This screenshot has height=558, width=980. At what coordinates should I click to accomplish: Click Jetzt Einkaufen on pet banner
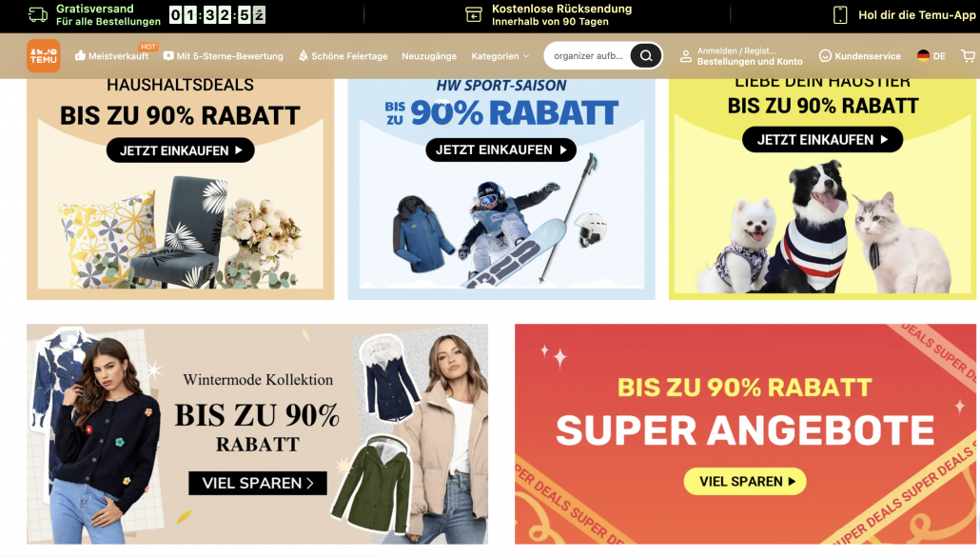tap(822, 139)
